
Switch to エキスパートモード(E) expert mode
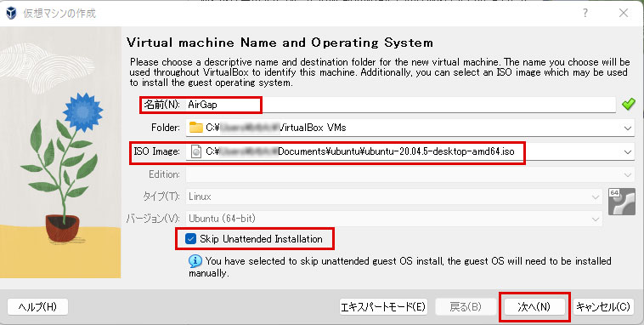383,307
